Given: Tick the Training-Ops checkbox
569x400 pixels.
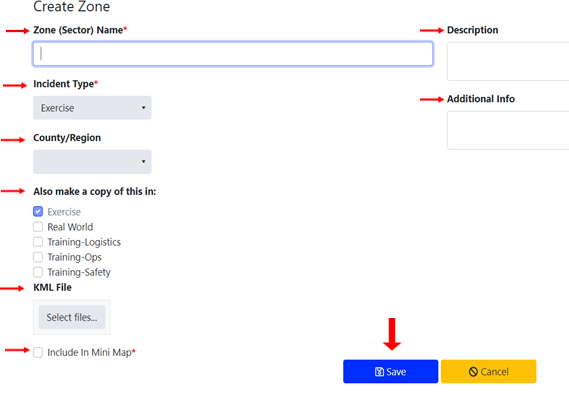Looking at the screenshot, I should (x=38, y=257).
